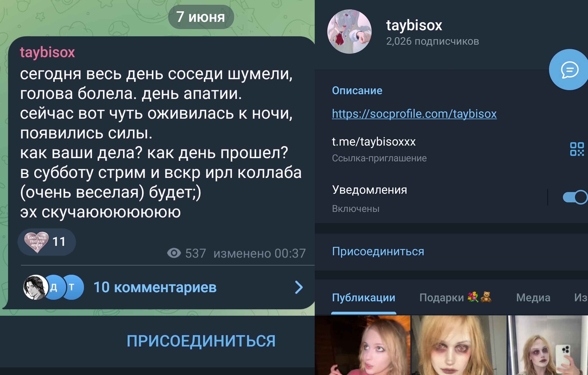Switch to the Подарки tab

point(455,298)
